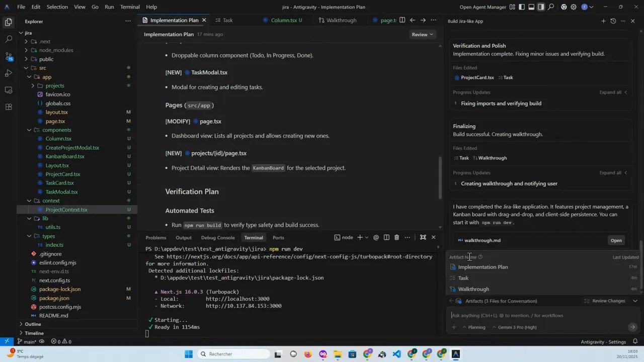This screenshot has height=362, width=644.
Task: Toggle the primary sidebar visibility
Action: click(x=522, y=7)
